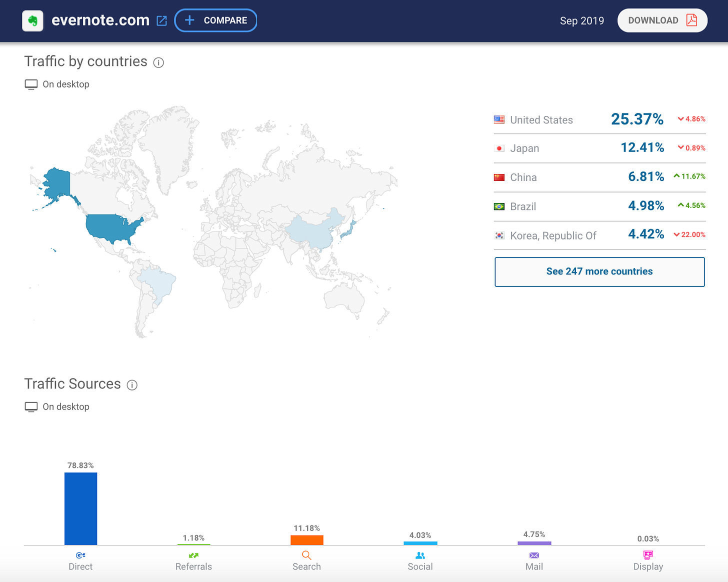The height and width of the screenshot is (582, 728).
Task: Click the 11.18% Search value
Action: 306,528
